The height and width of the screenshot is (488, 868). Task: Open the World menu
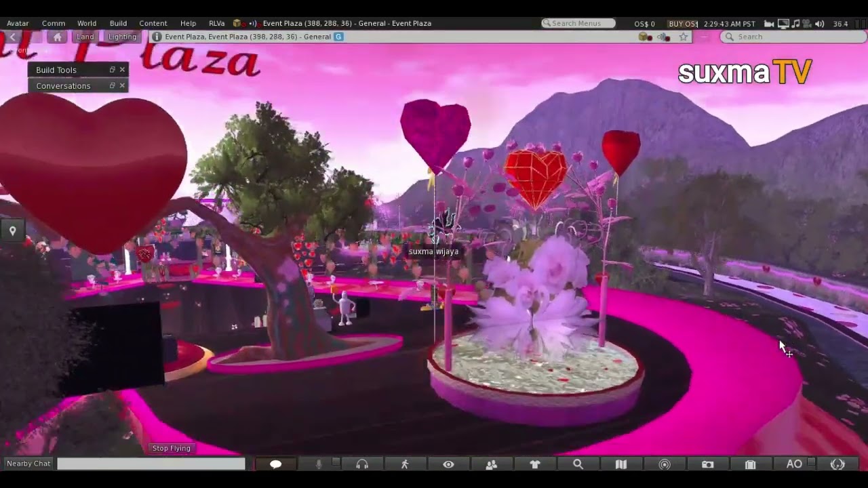pyautogui.click(x=87, y=24)
